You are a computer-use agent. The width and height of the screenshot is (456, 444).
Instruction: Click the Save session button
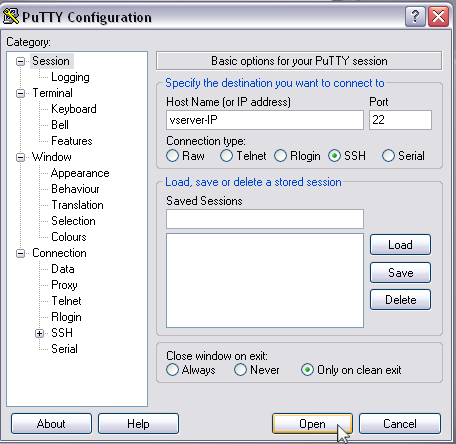400,273
